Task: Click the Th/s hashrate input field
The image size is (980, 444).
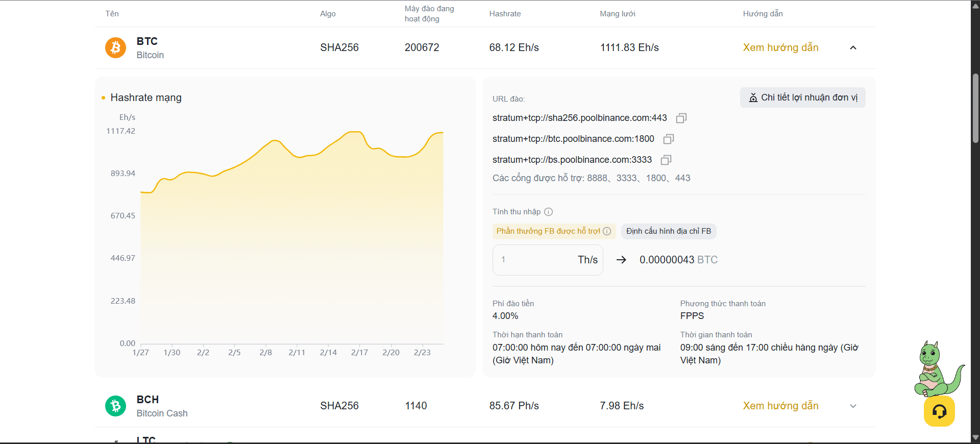Action: 536,260
